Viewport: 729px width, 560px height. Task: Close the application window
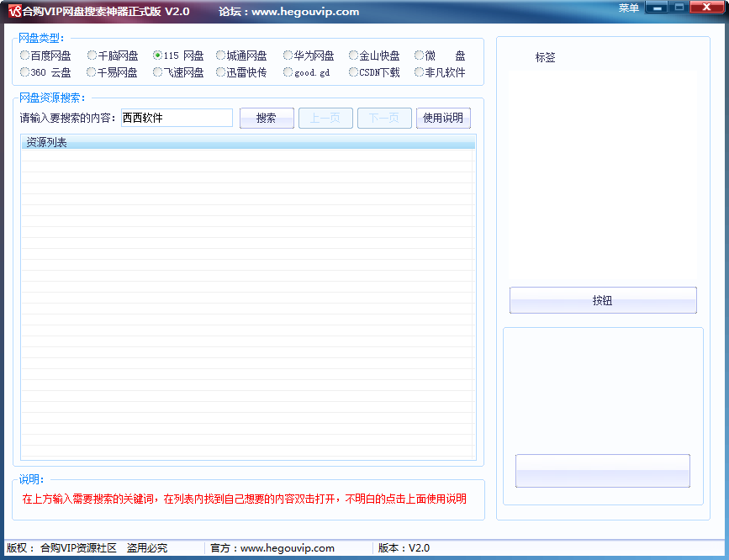[x=706, y=7]
